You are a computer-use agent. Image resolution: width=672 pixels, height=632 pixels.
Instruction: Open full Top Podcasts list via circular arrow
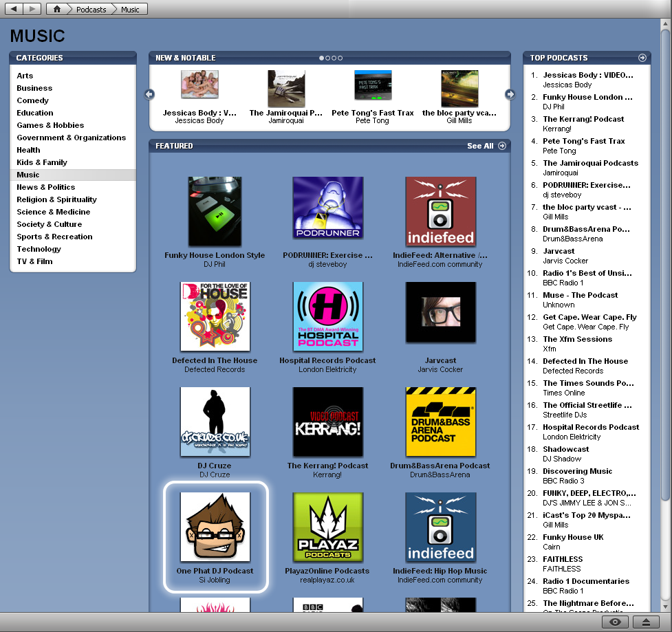pos(642,58)
